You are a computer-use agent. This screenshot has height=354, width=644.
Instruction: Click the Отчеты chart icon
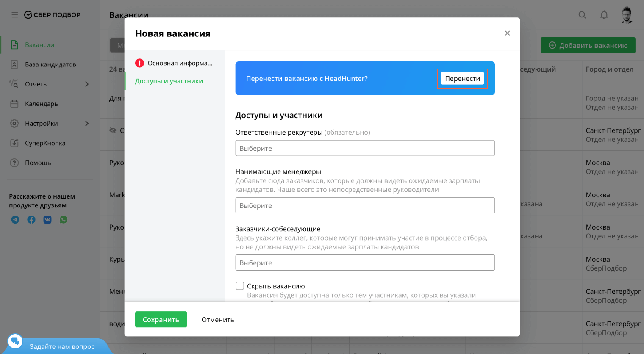tap(14, 84)
